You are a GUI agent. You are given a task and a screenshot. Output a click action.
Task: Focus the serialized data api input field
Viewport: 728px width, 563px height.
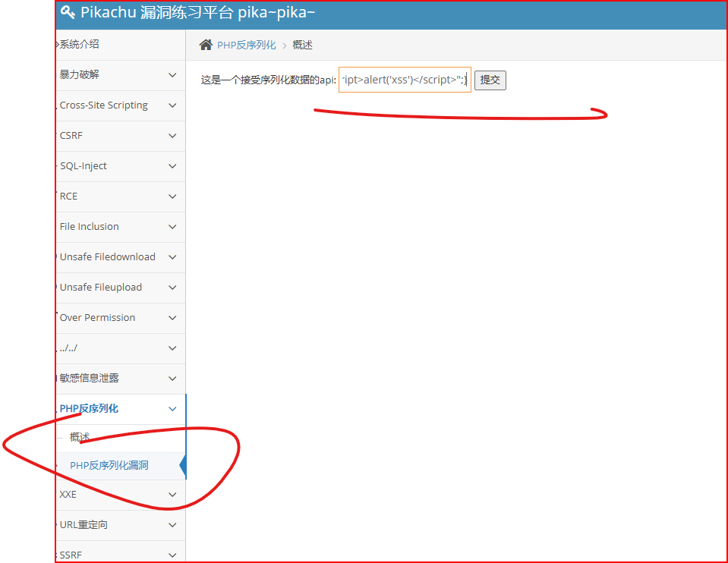405,80
